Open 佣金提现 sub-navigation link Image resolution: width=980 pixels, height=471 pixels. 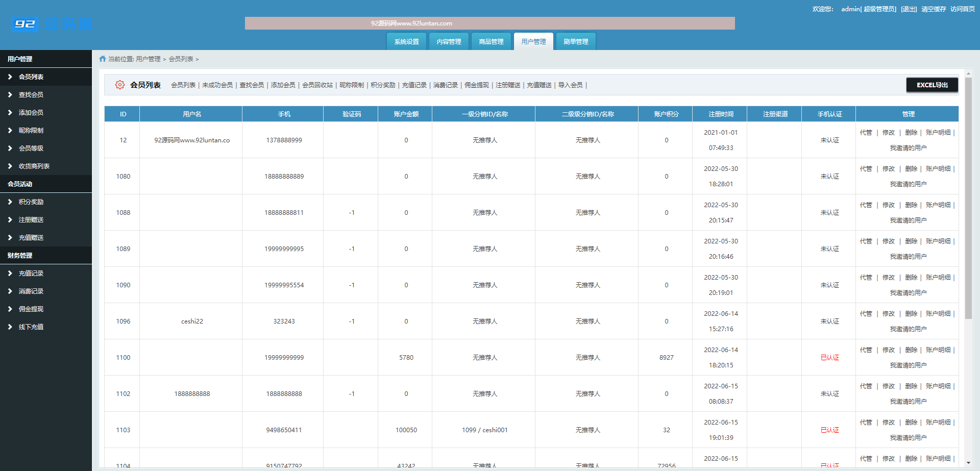pos(477,85)
